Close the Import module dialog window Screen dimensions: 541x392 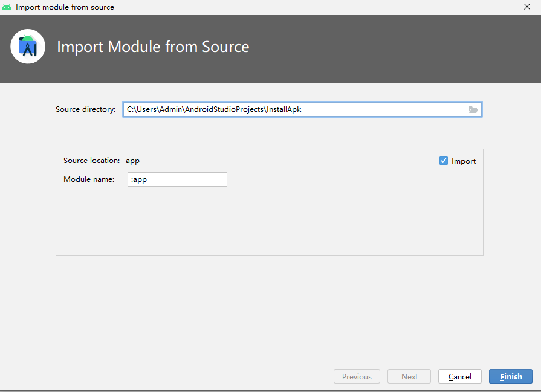[527, 7]
